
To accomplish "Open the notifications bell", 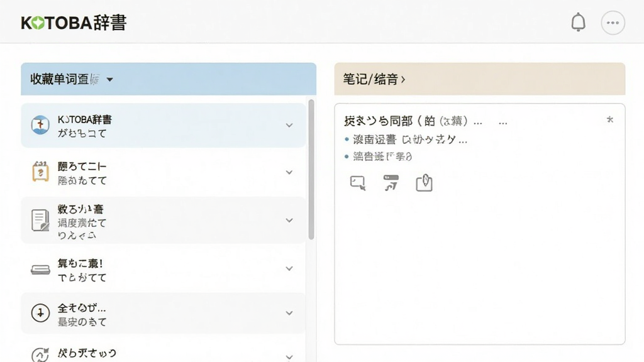I will pyautogui.click(x=578, y=22).
